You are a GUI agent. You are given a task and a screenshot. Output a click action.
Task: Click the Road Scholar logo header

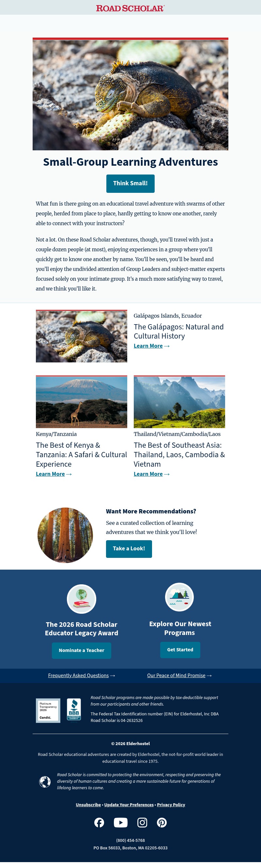130,8
